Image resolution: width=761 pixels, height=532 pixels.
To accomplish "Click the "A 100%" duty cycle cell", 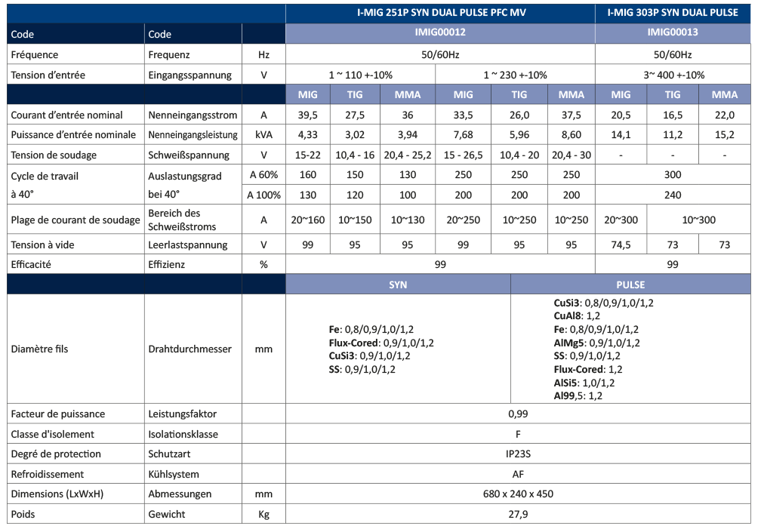I will pyautogui.click(x=263, y=195).
